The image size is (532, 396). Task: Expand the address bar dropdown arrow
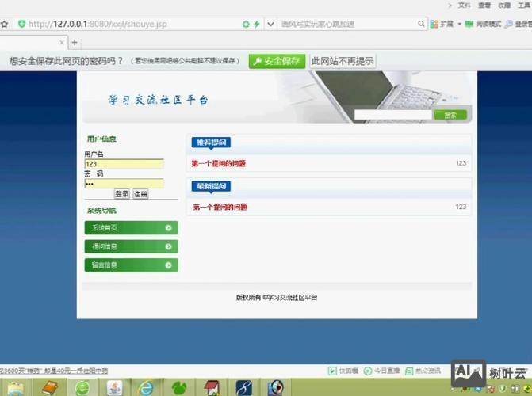click(271, 24)
